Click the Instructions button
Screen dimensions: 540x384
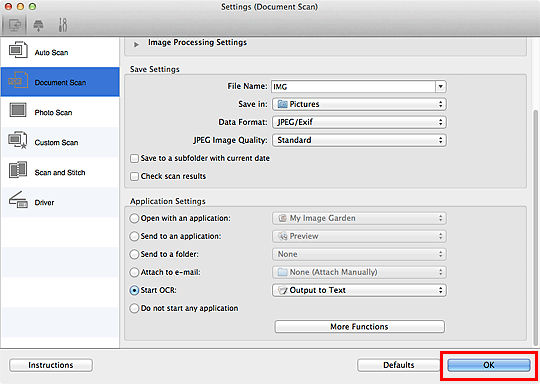pos(51,365)
